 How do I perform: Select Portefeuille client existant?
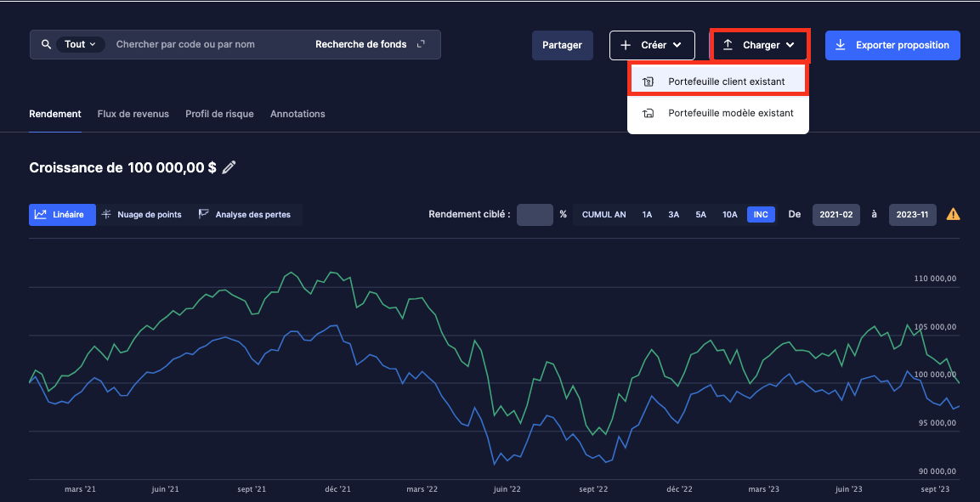pyautogui.click(x=718, y=82)
